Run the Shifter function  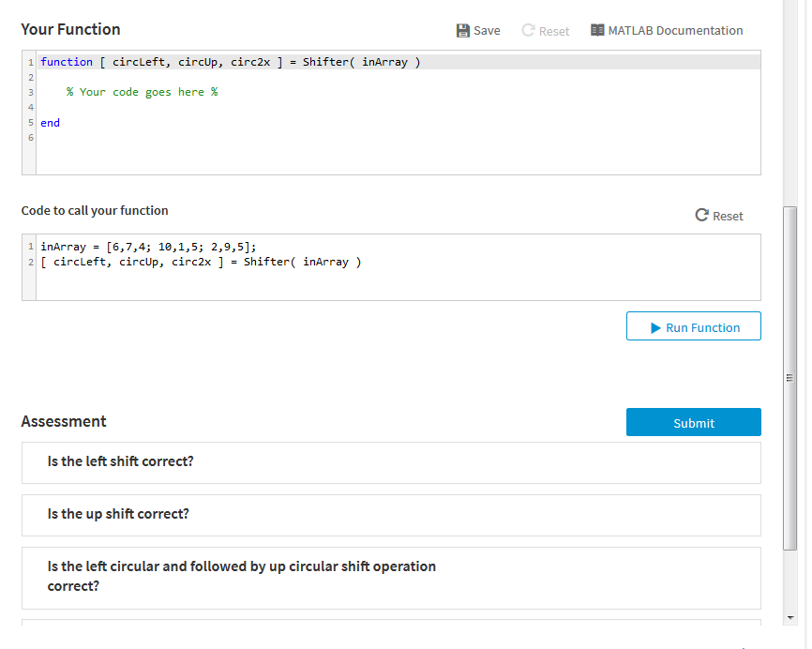point(693,325)
